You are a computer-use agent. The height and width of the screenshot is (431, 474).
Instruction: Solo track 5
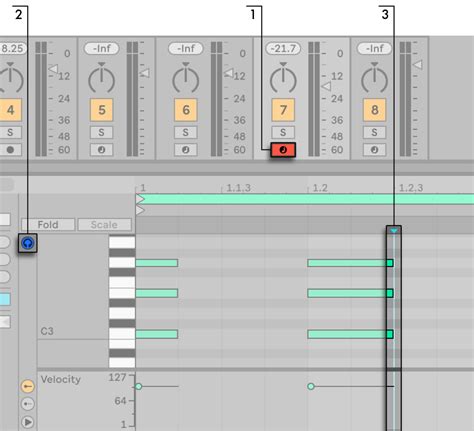click(x=101, y=132)
